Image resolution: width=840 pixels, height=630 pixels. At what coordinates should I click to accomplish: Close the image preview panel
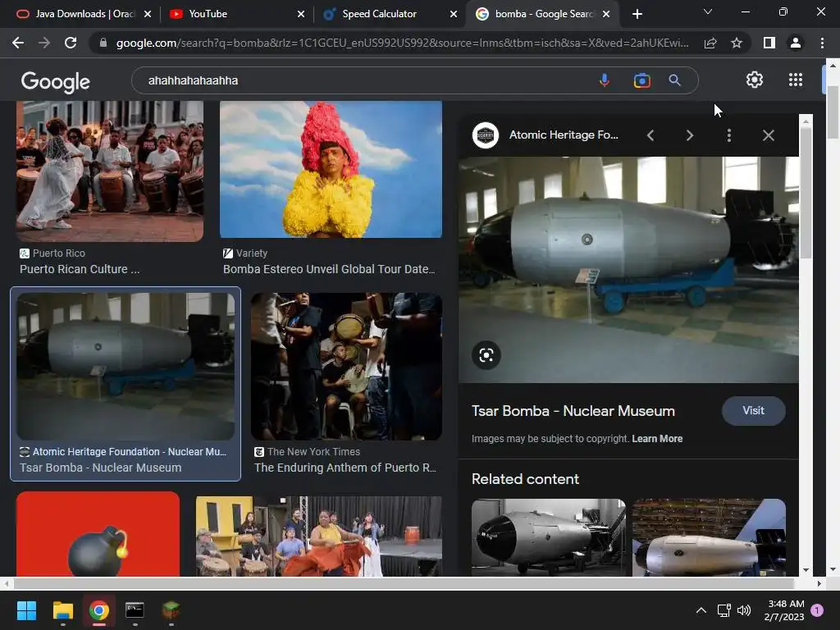768,135
